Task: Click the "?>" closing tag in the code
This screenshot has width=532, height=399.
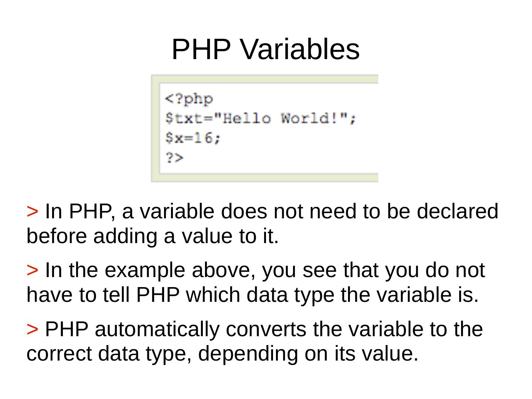Action: [174, 158]
